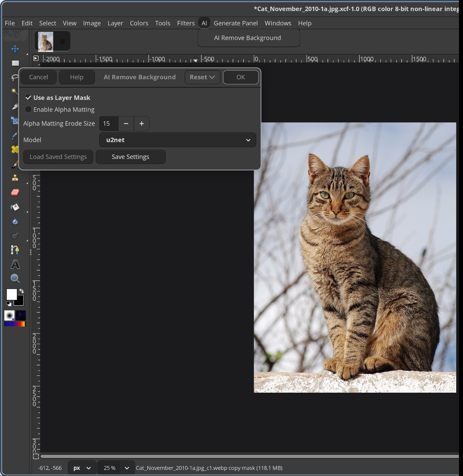Open the Layer menu

[115, 23]
